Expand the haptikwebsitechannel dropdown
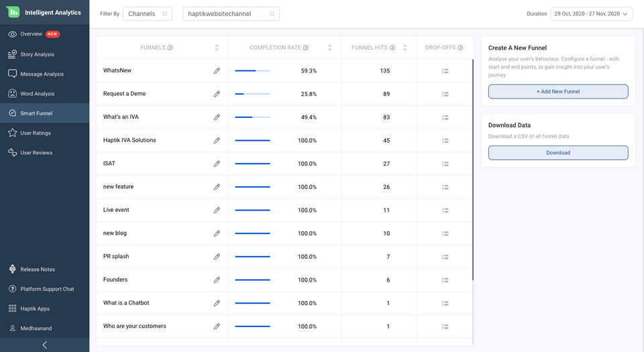 click(231, 13)
